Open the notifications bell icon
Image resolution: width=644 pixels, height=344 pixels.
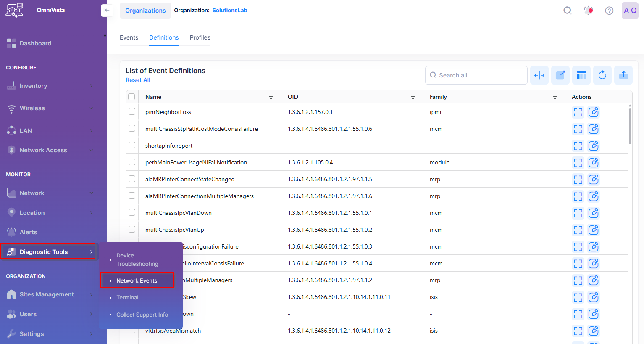(589, 11)
